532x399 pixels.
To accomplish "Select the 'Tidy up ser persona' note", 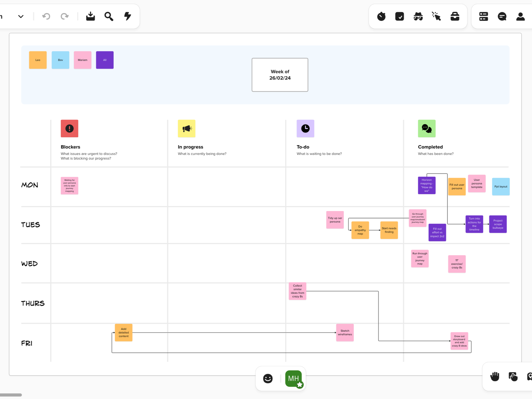I will [335, 220].
